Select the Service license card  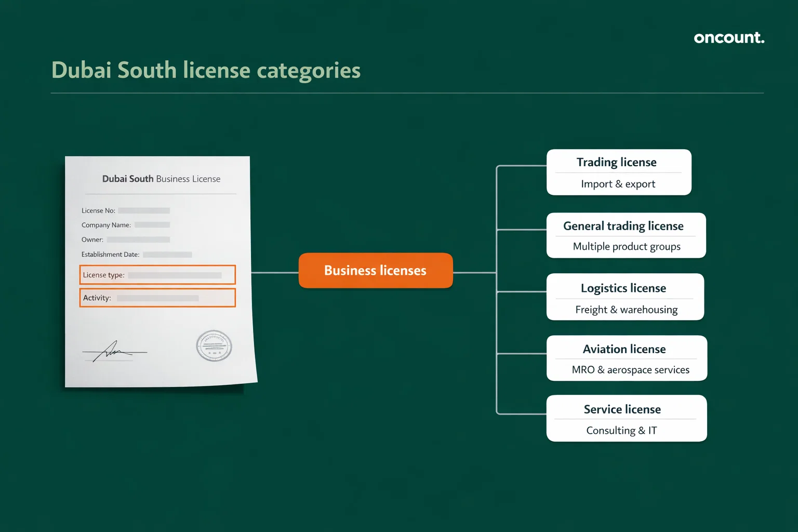point(627,418)
